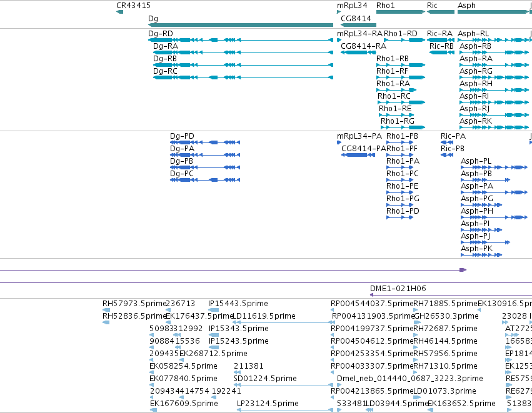Select the Asph gene label
This screenshot has width=532, height=413.
click(x=466, y=6)
